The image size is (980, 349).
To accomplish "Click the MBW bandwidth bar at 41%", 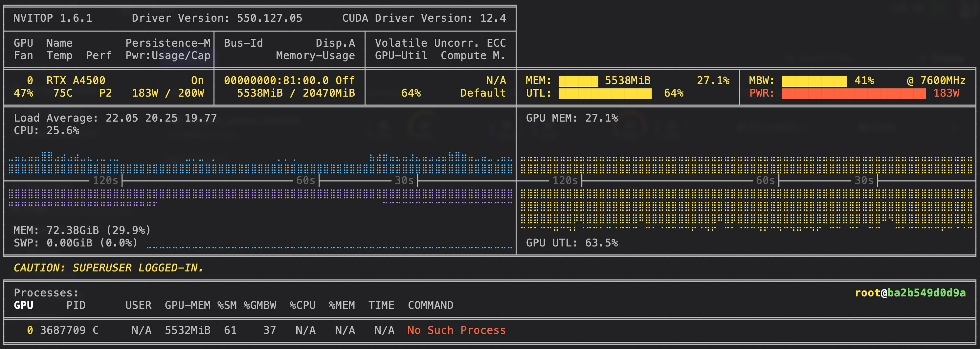I will pyautogui.click(x=814, y=81).
